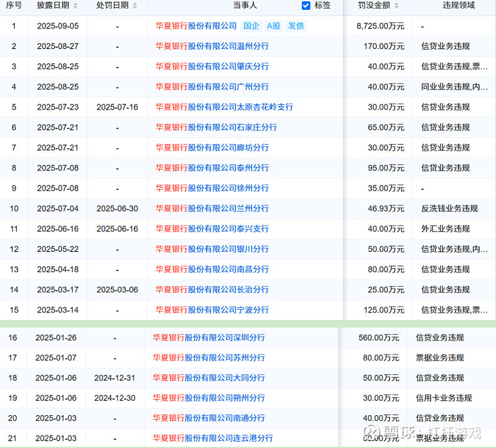Open 华夏银行股份有限公司大同分行 link
The image size is (496, 448).
209,378
